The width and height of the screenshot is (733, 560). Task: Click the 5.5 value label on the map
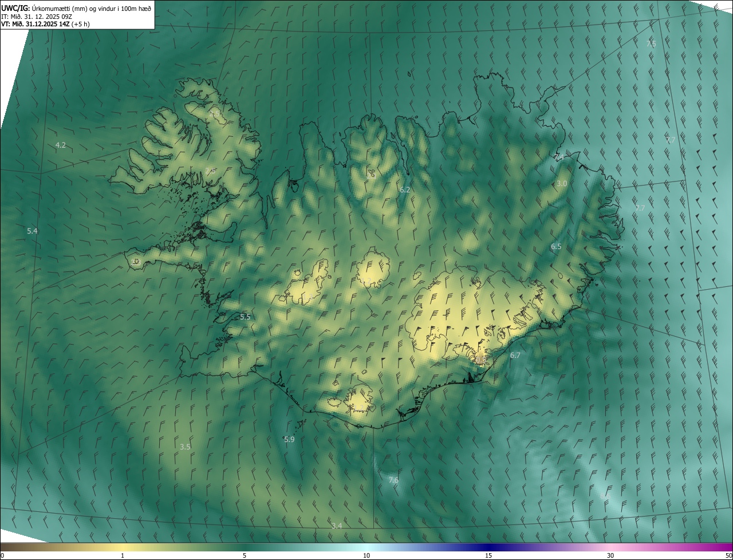pos(245,317)
